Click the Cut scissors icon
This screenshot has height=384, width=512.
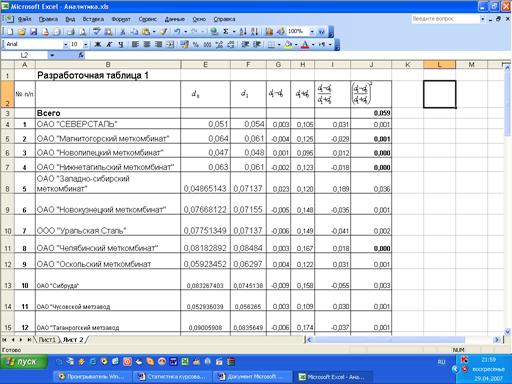coord(123,32)
